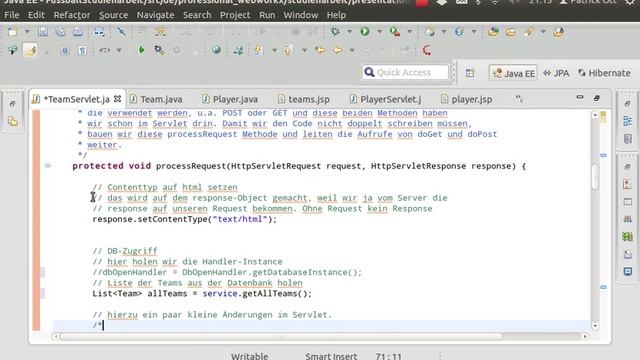640x360 pixels.
Task: Click the Search flashlight icon
Action: (x=529, y=32)
